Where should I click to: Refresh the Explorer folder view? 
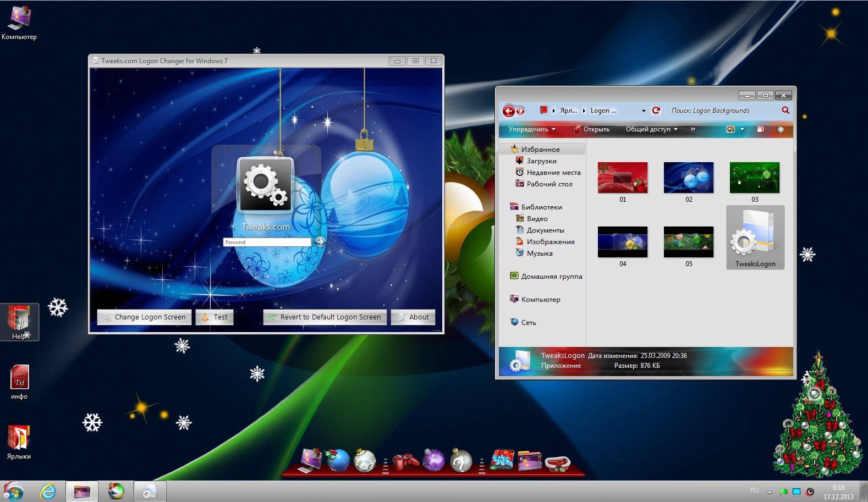[x=656, y=111]
